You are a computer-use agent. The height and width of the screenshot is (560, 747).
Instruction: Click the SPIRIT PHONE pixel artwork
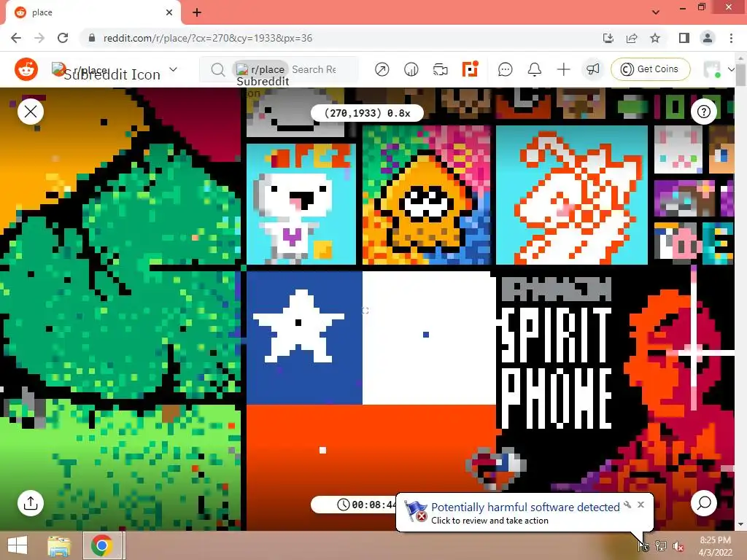click(x=557, y=368)
